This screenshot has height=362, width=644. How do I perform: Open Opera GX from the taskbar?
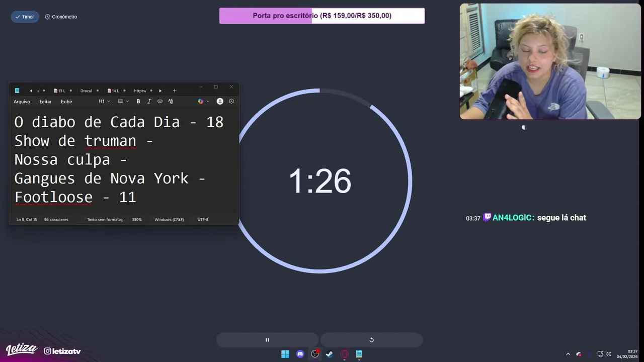[345, 354]
